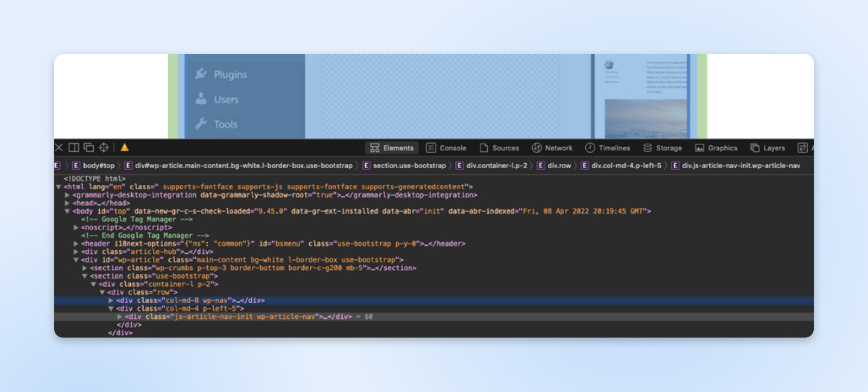Switch to the Sources tab

point(499,148)
